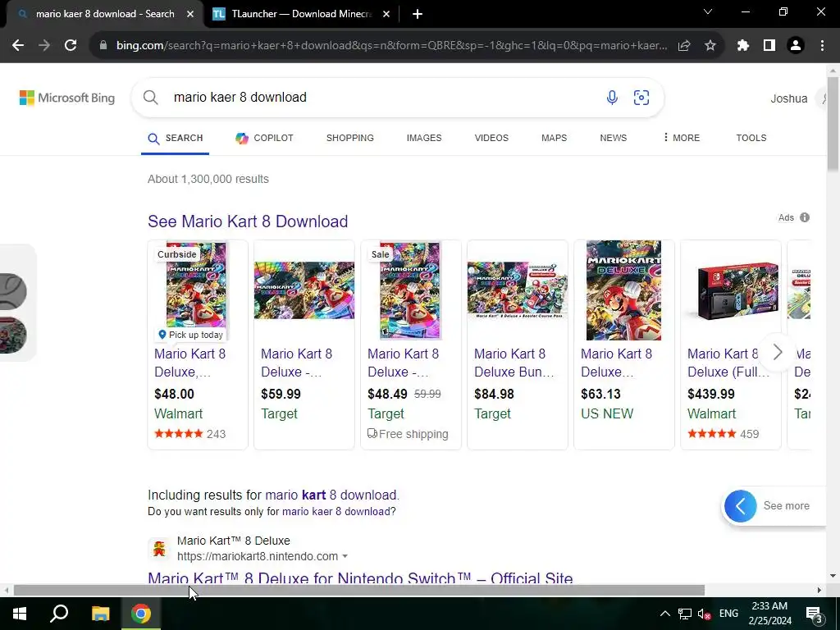The width and height of the screenshot is (840, 630).
Task: Show next shopping carousel items
Action: coord(778,352)
